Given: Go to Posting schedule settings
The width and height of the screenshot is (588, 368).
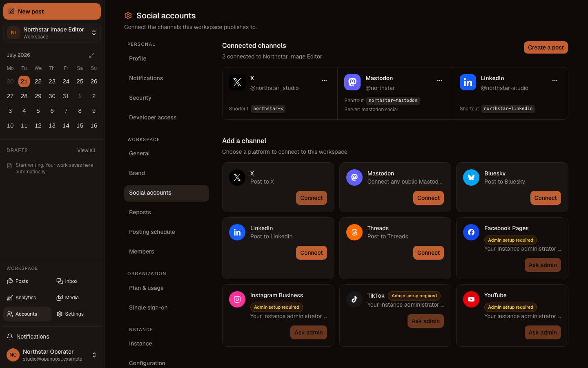Looking at the screenshot, I should point(167,232).
